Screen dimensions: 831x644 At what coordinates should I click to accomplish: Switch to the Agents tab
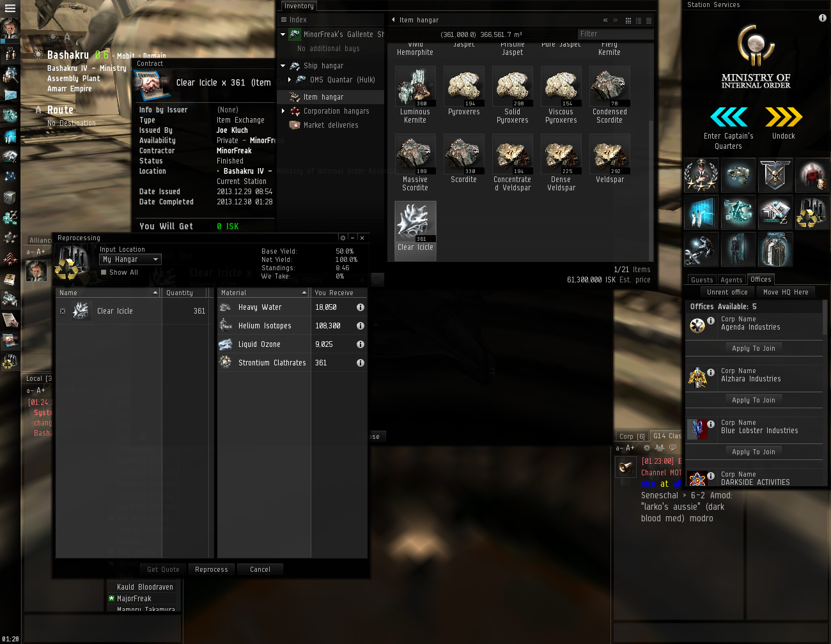pyautogui.click(x=731, y=280)
